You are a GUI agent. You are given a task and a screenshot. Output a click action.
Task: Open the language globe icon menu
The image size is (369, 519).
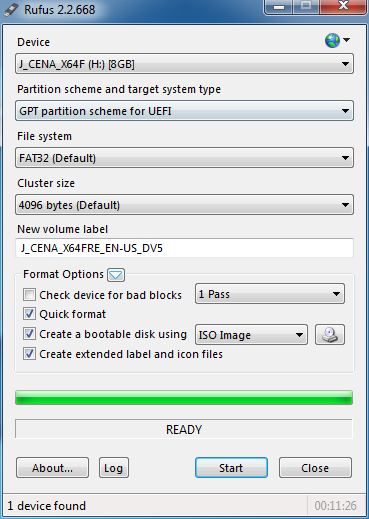coord(337,41)
